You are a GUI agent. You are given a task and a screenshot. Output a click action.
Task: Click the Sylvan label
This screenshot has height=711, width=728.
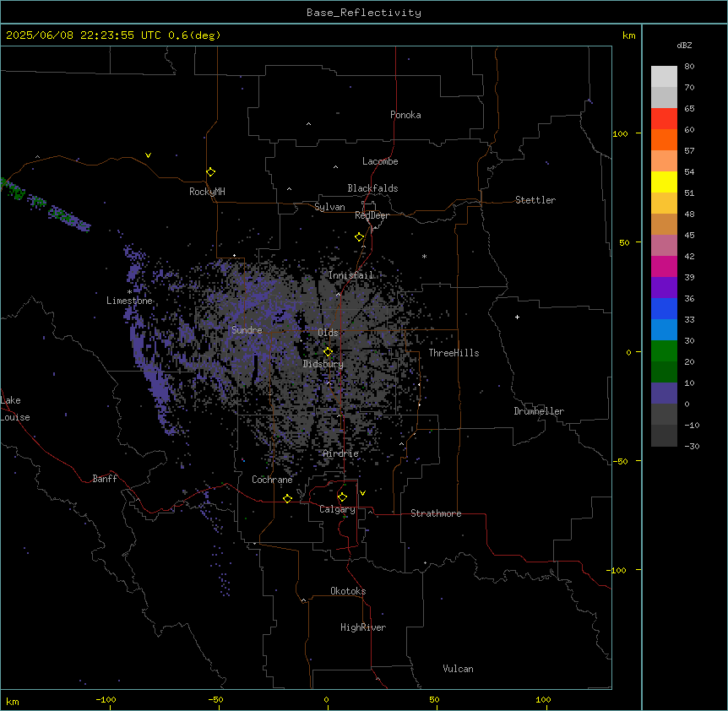tap(329, 207)
